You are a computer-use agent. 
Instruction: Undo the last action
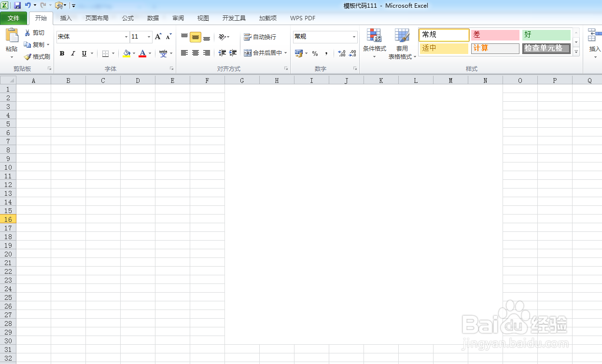tap(28, 5)
